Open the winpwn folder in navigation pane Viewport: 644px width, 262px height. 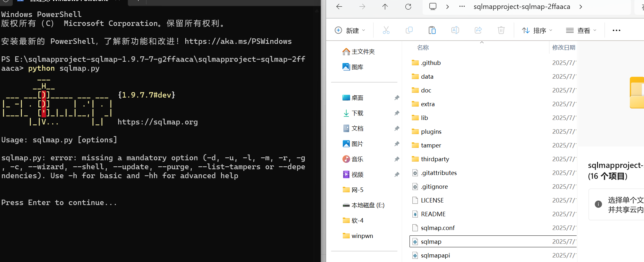[x=358, y=236]
